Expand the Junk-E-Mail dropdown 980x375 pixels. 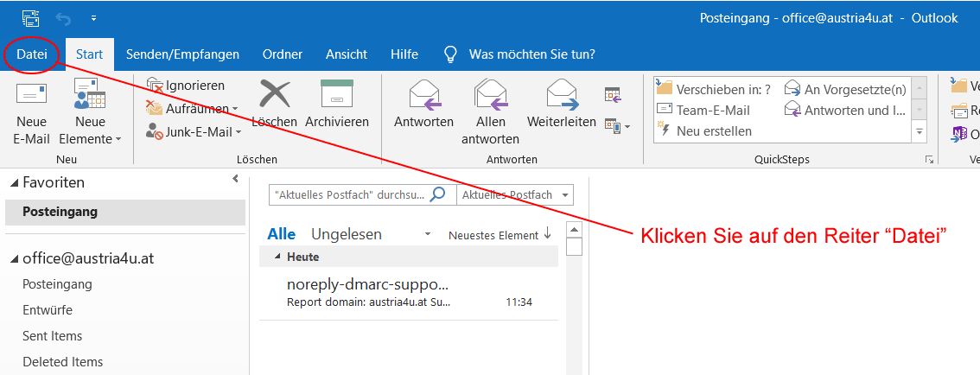[x=194, y=132]
